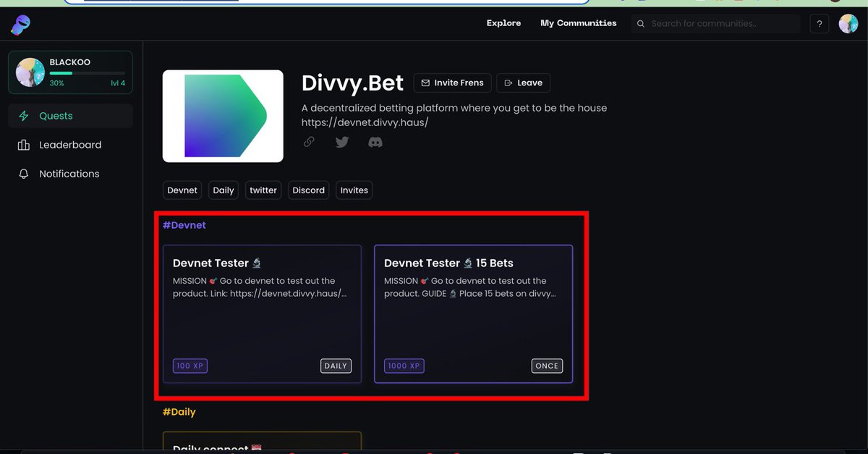868x454 pixels.
Task: Click the DAILY badge on Devnet Tester
Action: click(x=336, y=366)
